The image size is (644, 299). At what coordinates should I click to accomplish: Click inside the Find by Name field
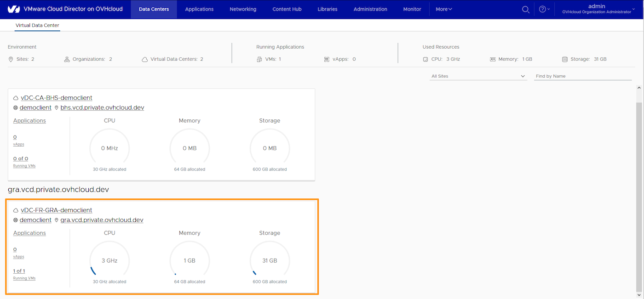(582, 76)
